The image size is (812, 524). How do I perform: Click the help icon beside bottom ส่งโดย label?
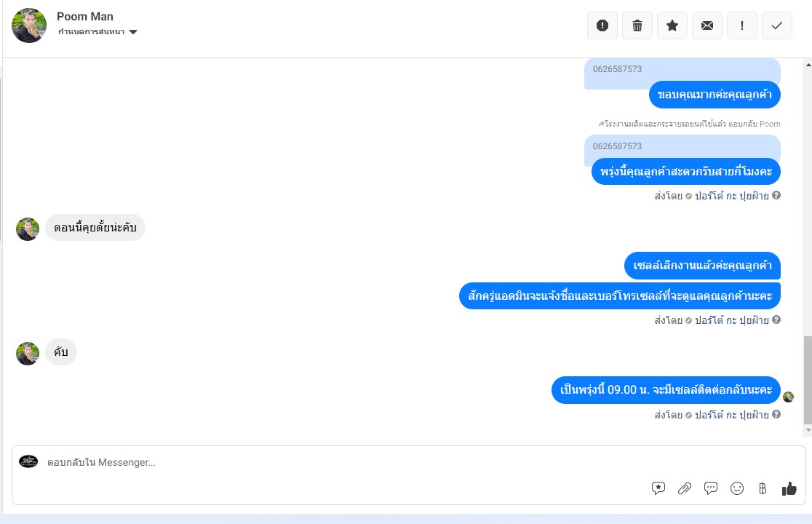776,414
